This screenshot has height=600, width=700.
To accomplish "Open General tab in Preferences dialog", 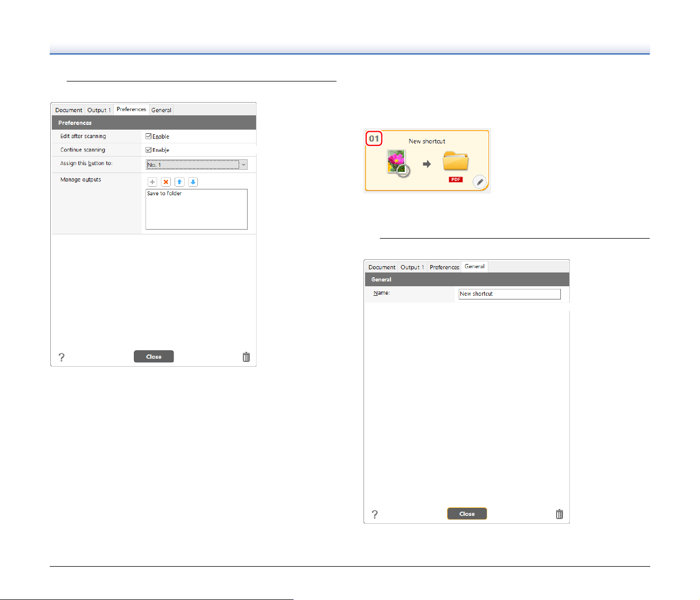I will tap(161, 110).
